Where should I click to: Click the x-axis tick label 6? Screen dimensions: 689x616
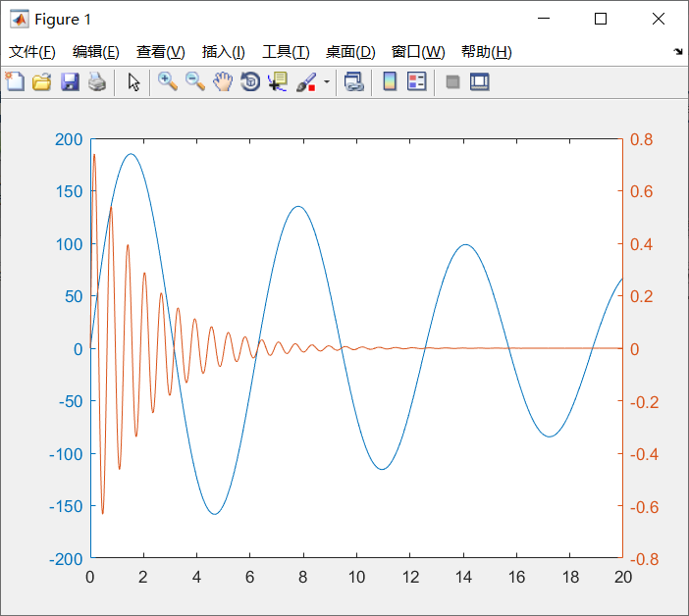pyautogui.click(x=249, y=577)
